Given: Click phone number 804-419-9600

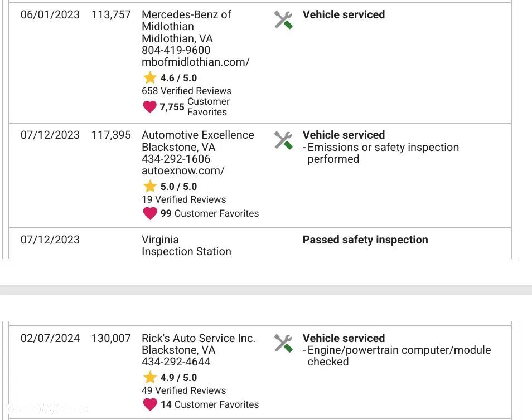Looking at the screenshot, I should tap(176, 51).
